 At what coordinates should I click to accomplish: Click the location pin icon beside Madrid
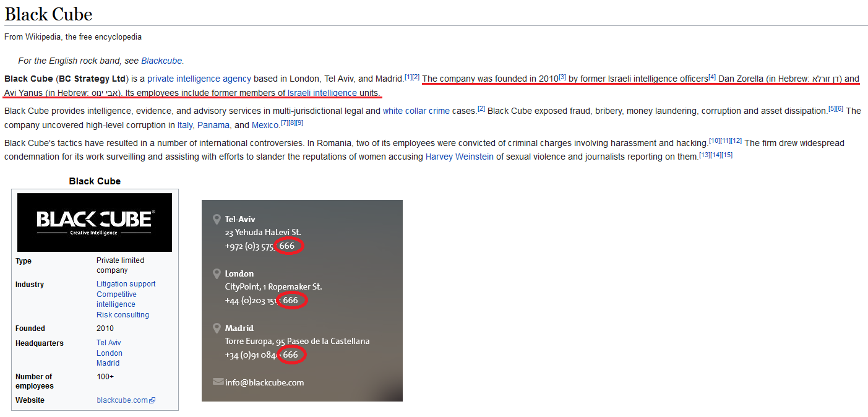click(217, 328)
